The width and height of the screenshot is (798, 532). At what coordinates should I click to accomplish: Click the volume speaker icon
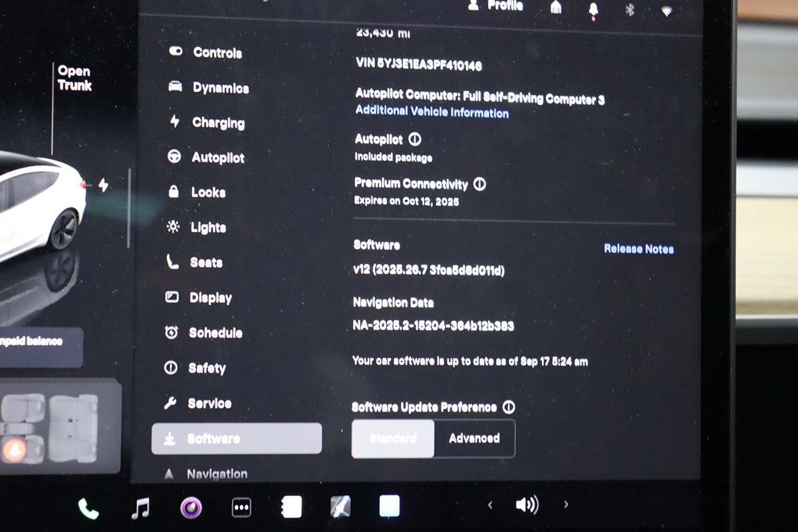[x=527, y=505]
